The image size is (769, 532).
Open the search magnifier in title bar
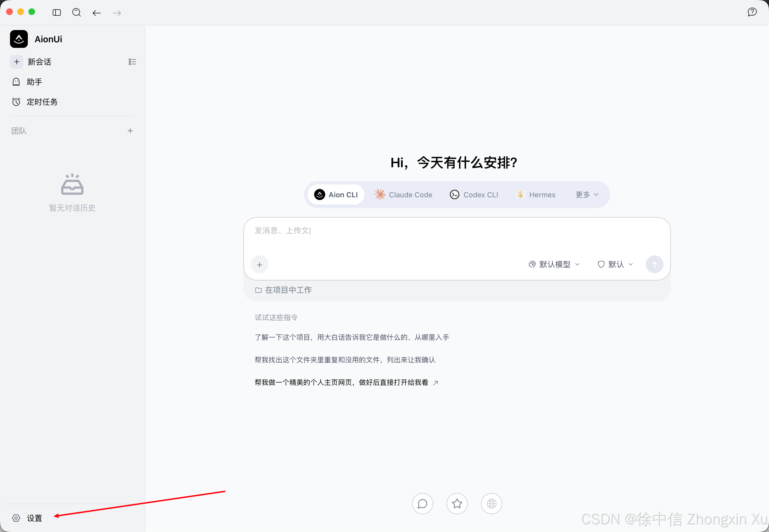[x=77, y=13]
